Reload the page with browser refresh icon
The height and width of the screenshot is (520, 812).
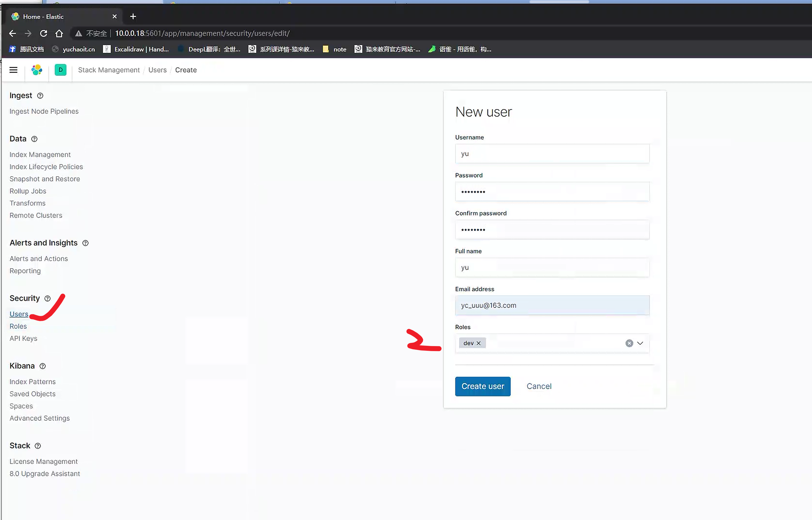coord(43,33)
